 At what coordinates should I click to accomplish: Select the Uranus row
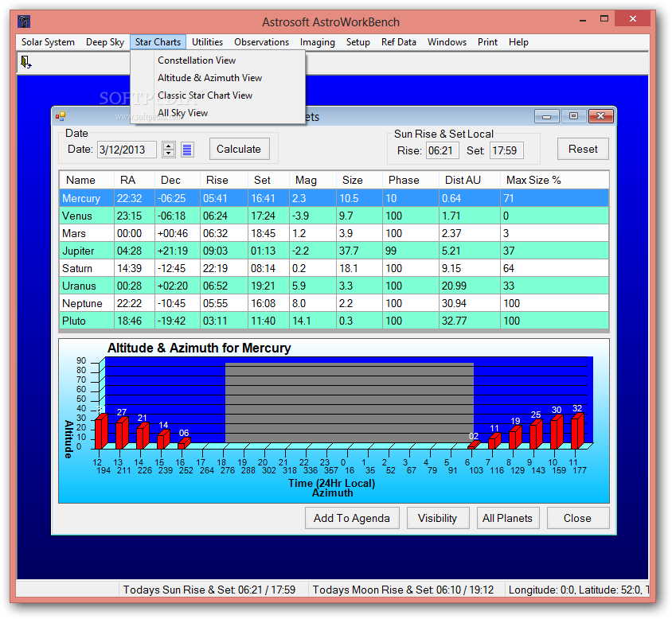334,286
